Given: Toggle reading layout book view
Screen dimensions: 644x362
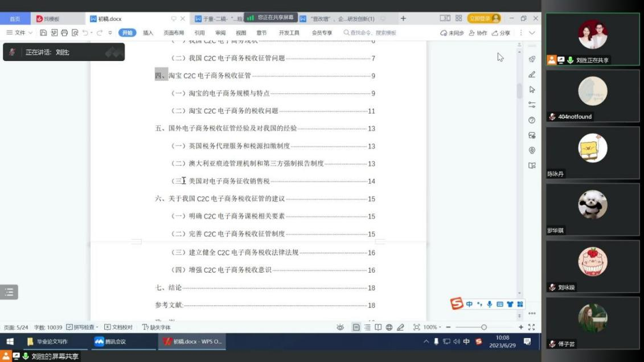Looking at the screenshot, I should click(x=378, y=327).
